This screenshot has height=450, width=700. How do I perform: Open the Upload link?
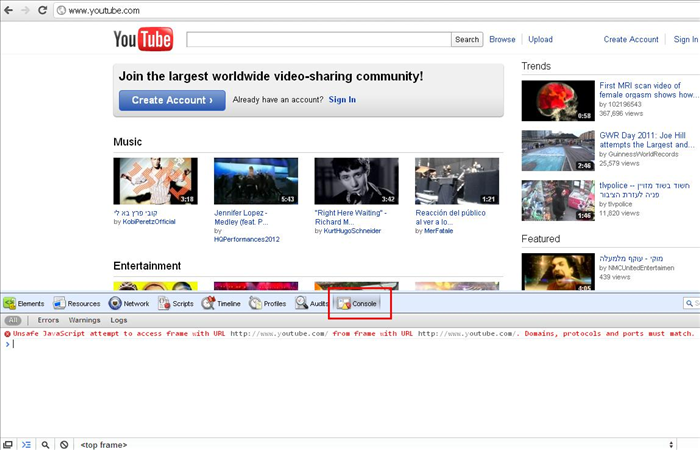click(x=541, y=39)
